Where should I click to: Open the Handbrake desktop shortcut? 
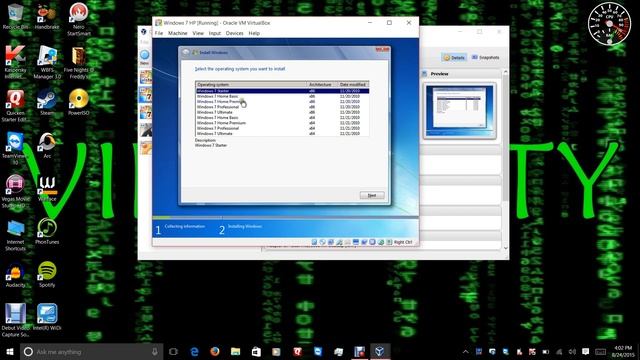point(47,16)
